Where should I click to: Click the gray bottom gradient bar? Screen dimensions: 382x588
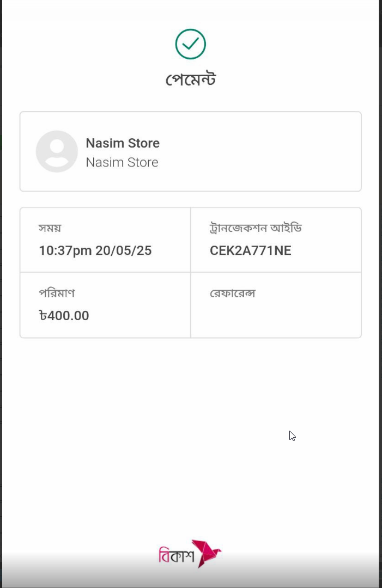click(x=191, y=574)
